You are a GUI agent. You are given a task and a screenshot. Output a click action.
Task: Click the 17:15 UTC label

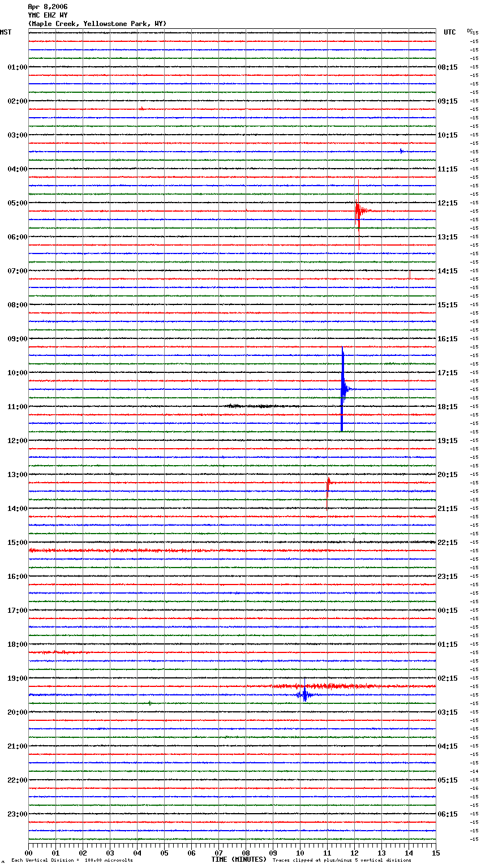click(448, 372)
